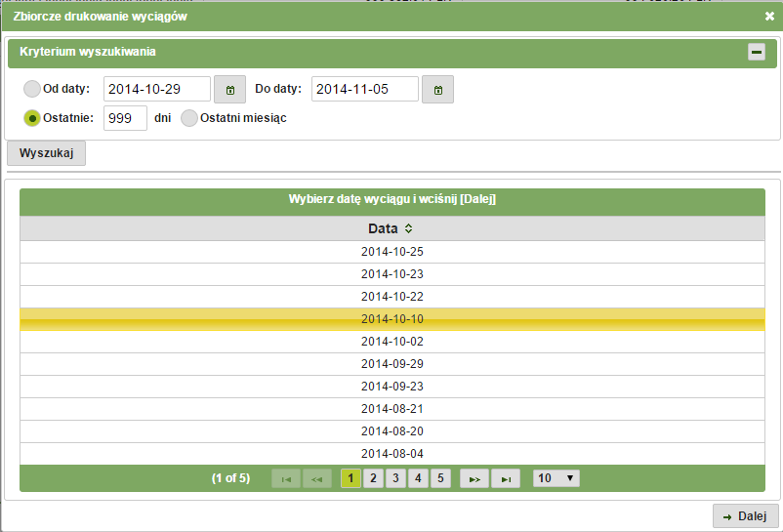This screenshot has height=532, width=783.
Task: Collapse the Kryterium wyszukiwania panel
Action: pos(757,52)
